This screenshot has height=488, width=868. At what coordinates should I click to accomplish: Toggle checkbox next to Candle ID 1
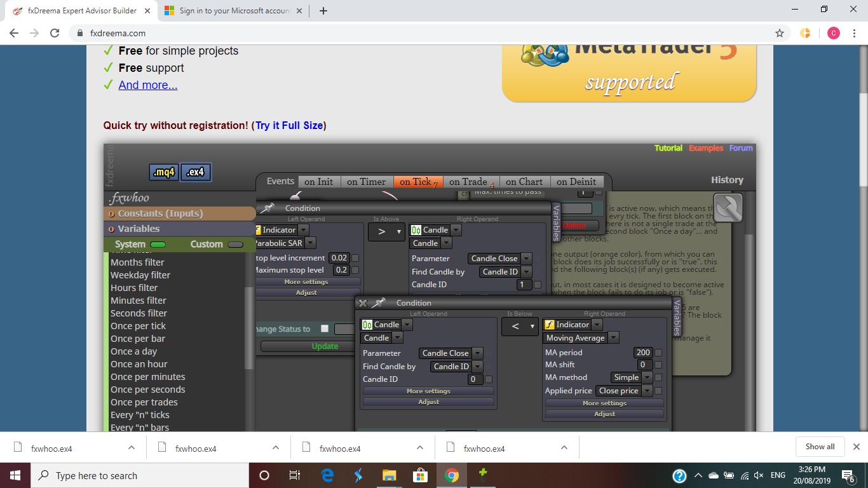point(538,285)
